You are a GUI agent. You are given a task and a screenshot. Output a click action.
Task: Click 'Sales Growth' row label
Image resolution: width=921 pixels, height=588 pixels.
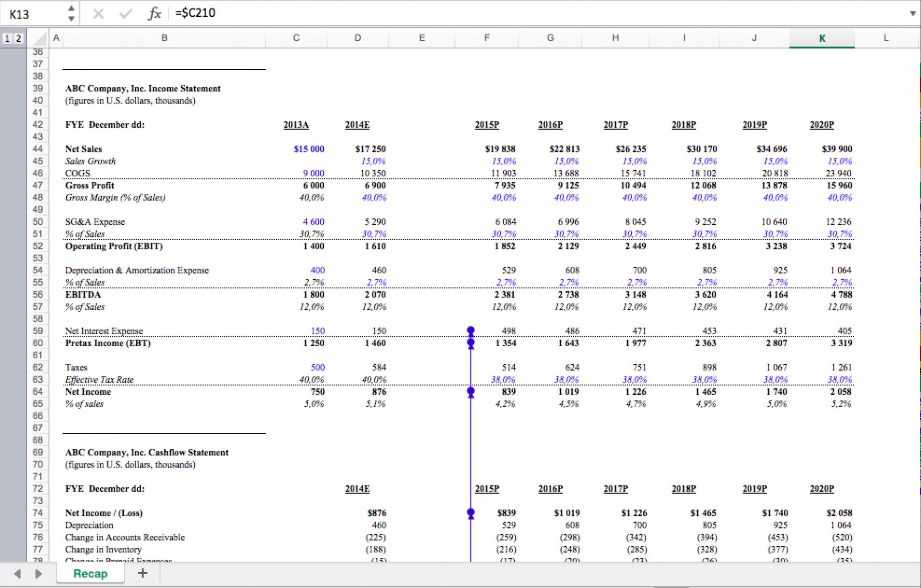(90, 161)
